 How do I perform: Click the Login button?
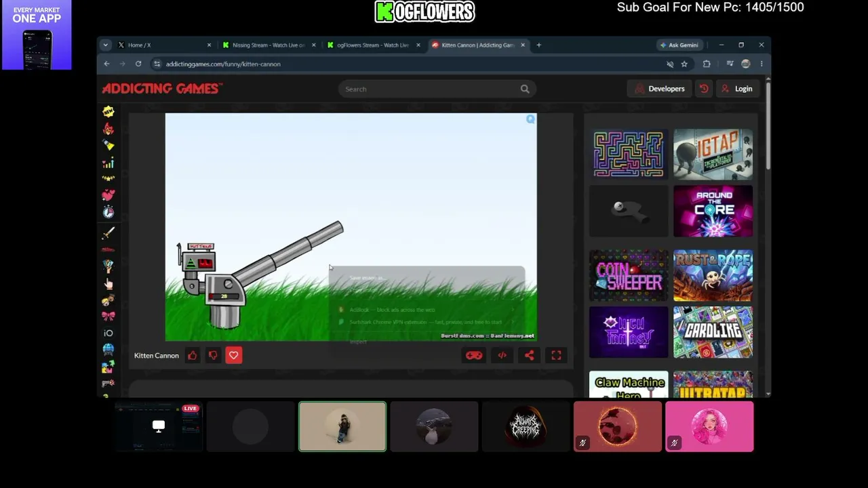[737, 89]
